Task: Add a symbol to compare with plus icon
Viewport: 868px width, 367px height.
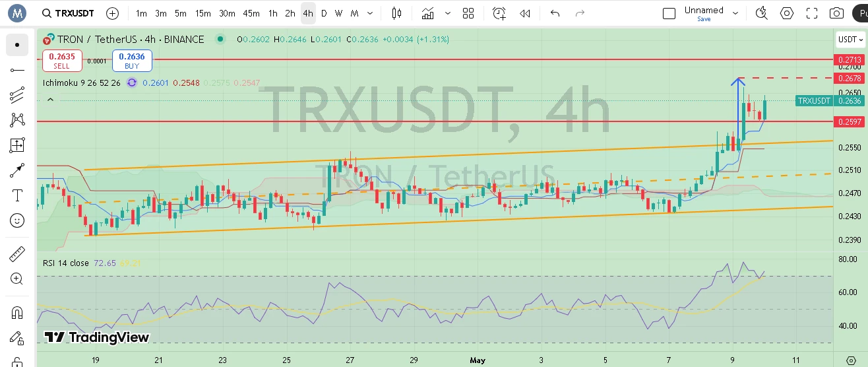Action: pyautogui.click(x=113, y=13)
